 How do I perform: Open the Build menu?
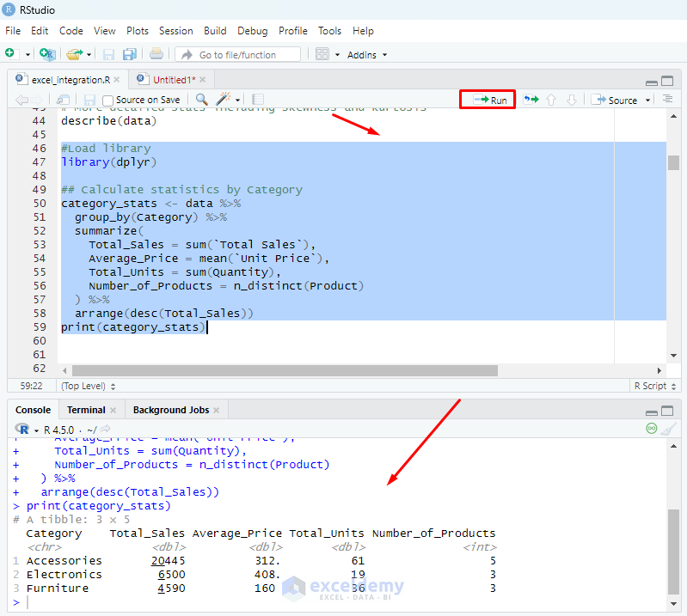click(x=215, y=31)
